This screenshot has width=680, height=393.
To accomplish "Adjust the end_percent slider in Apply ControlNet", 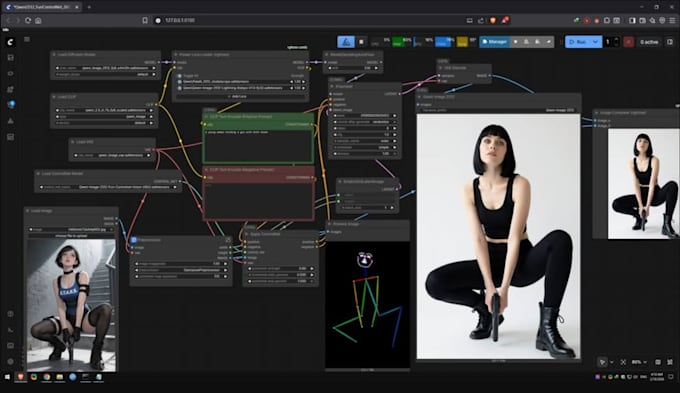I will pos(280,281).
